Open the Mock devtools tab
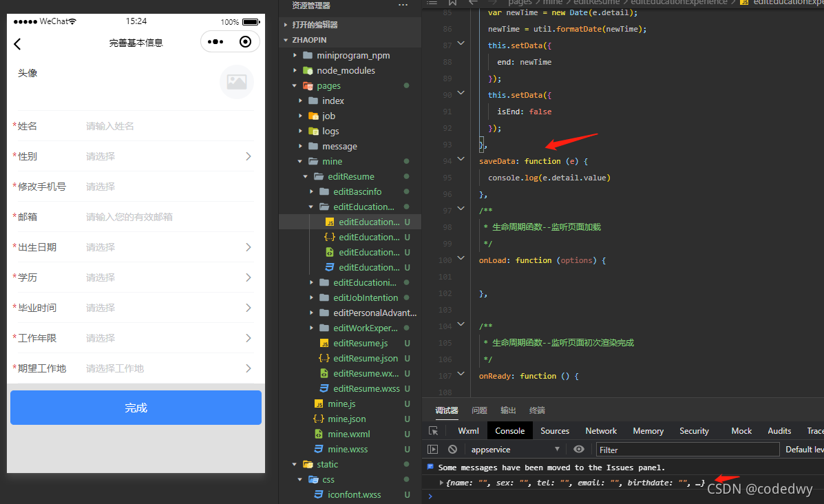 [741, 431]
